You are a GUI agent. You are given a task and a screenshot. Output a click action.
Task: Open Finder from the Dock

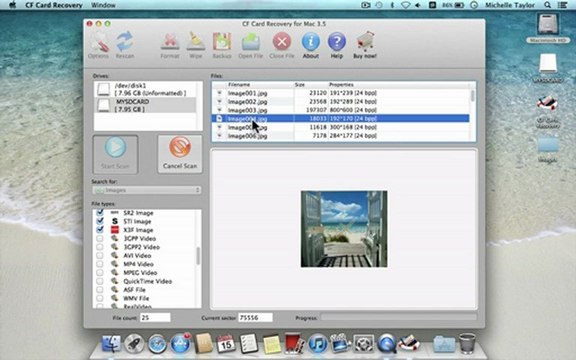tap(111, 344)
